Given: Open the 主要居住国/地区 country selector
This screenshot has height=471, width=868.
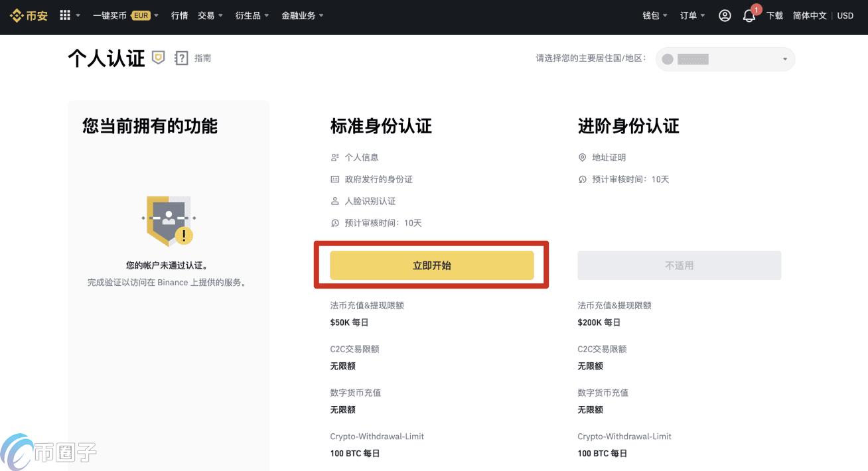Looking at the screenshot, I should click(725, 59).
